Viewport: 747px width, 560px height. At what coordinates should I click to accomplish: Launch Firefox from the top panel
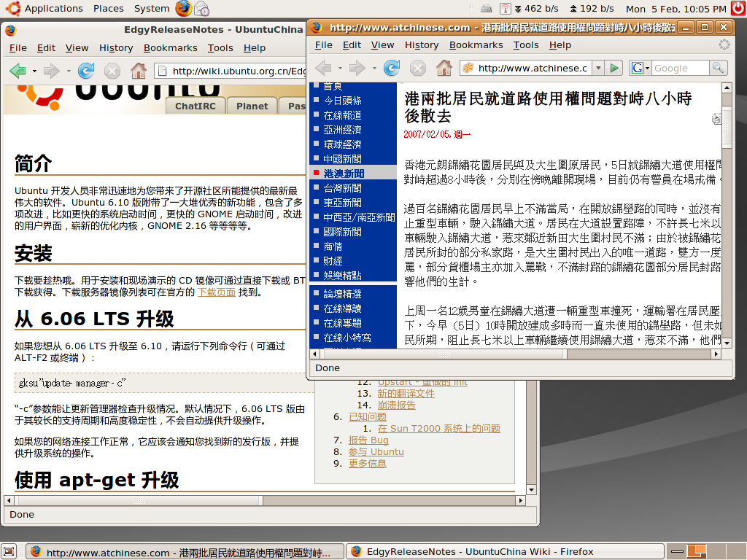click(x=183, y=9)
